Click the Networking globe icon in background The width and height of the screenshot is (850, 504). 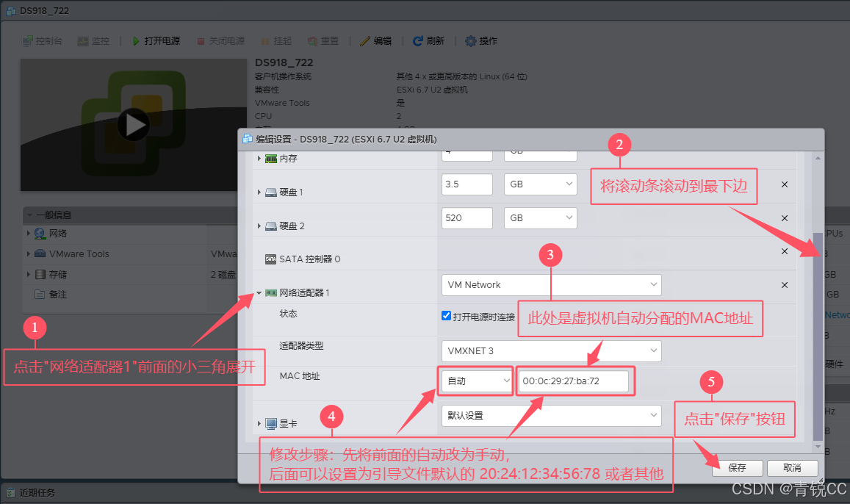click(x=40, y=234)
